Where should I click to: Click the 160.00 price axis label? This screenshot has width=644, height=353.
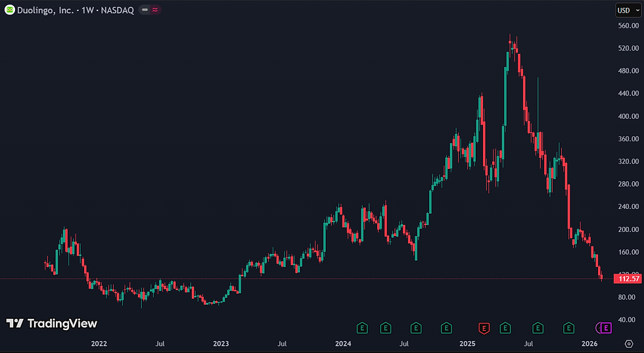tap(628, 252)
